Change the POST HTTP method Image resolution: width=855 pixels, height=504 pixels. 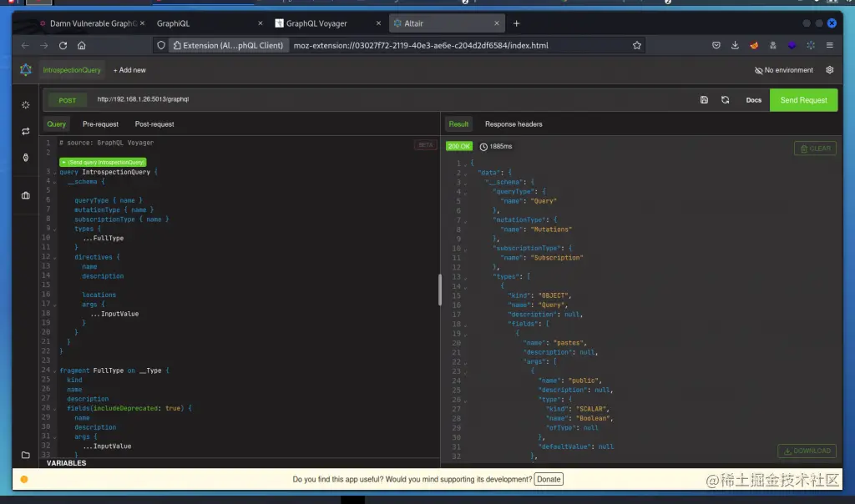(68, 100)
